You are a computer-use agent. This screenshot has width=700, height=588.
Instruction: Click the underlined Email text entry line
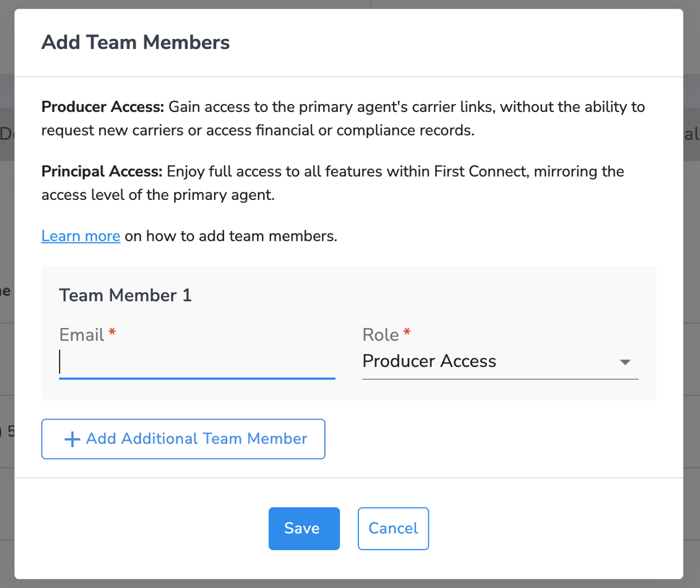click(x=197, y=376)
